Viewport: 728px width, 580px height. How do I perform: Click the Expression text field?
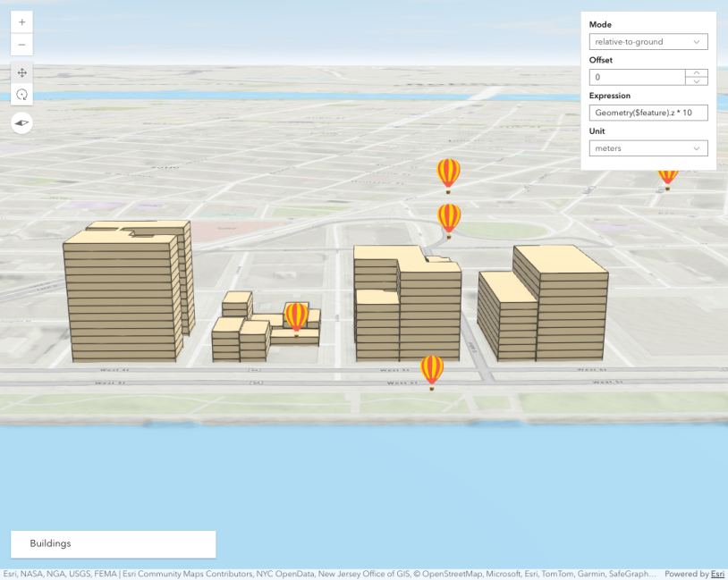(648, 113)
